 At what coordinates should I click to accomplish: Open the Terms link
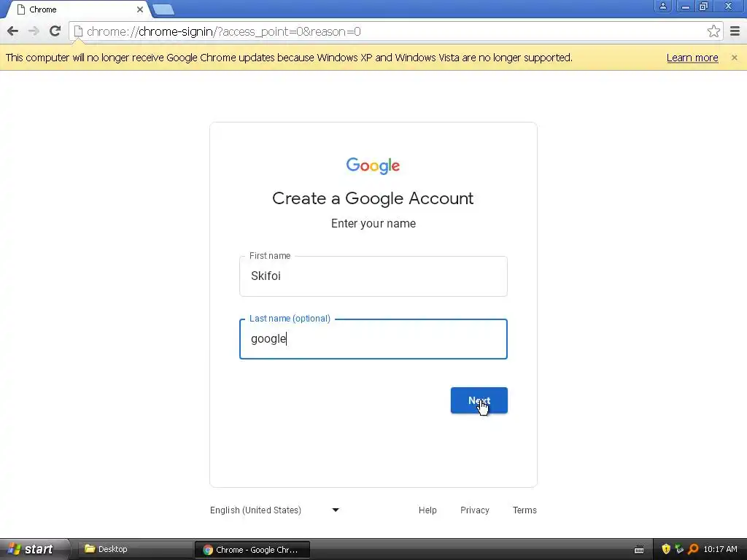tap(525, 510)
